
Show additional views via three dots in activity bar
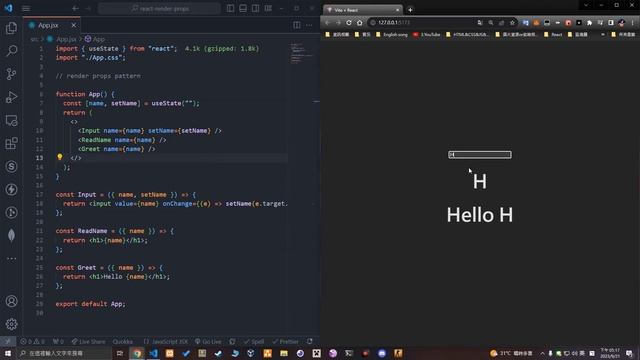click(11, 258)
